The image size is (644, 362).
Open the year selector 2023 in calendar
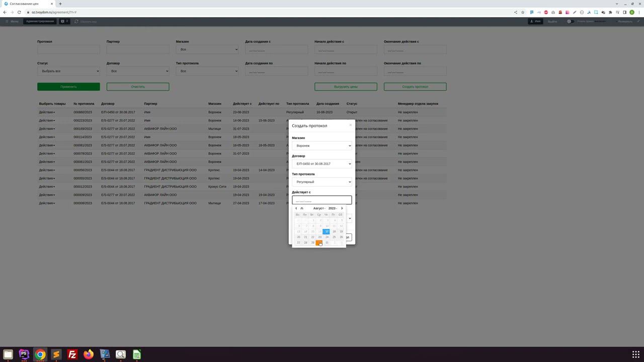pos(333,208)
